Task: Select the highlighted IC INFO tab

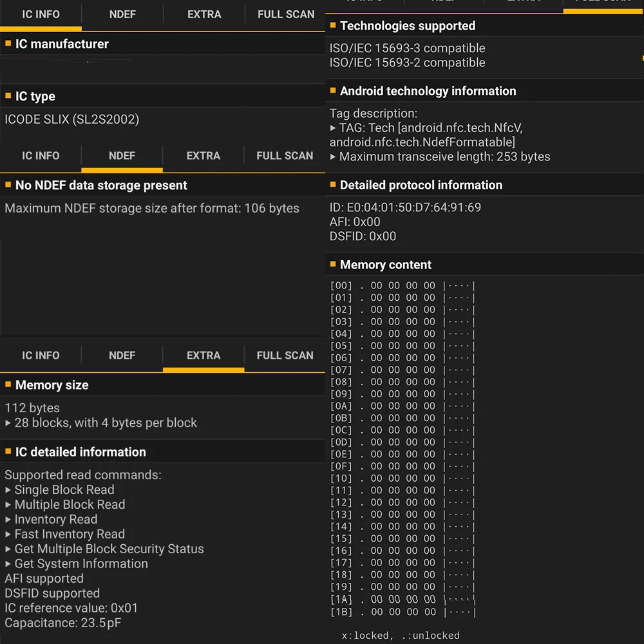Action: (41, 14)
